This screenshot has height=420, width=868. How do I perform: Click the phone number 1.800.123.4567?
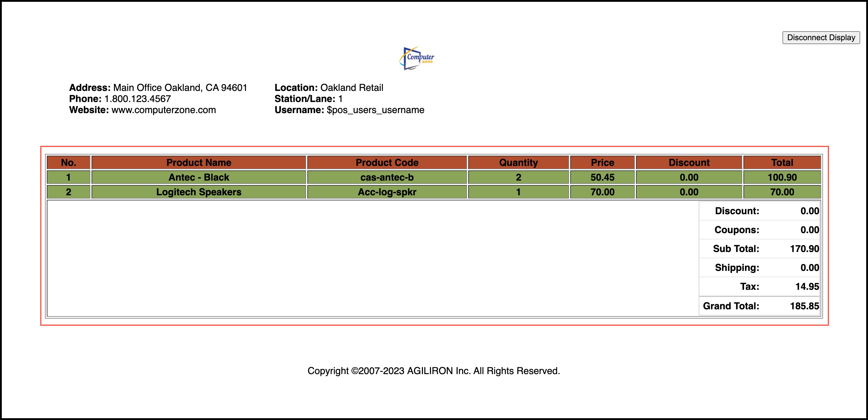[x=137, y=99]
